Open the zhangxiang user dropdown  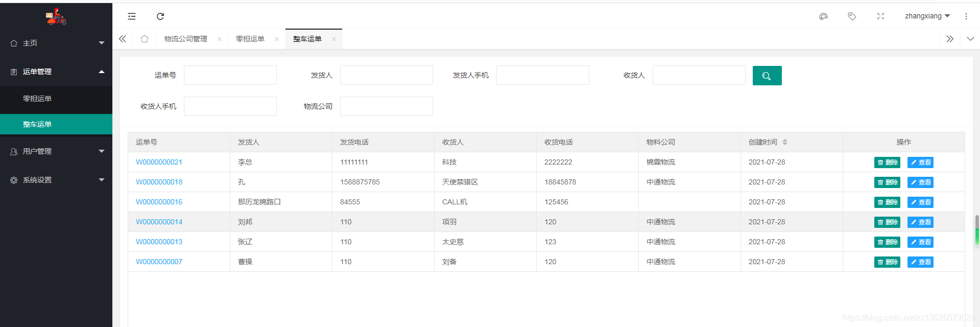coord(927,16)
